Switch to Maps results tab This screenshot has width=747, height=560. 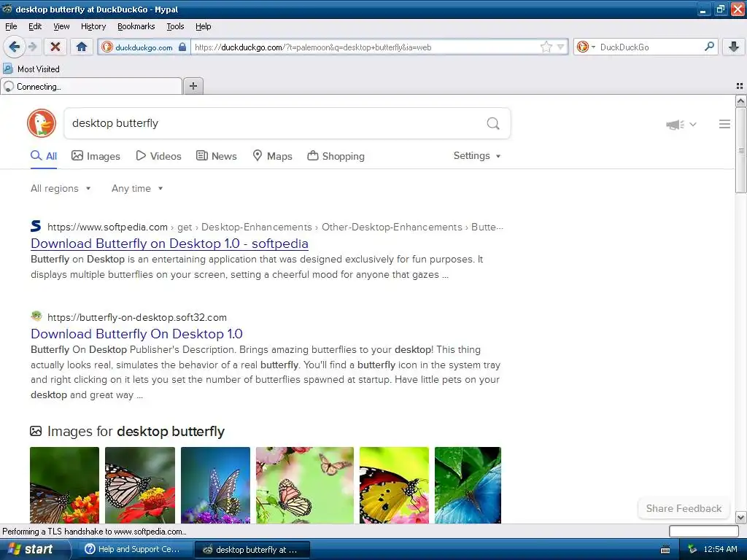pyautogui.click(x=273, y=156)
